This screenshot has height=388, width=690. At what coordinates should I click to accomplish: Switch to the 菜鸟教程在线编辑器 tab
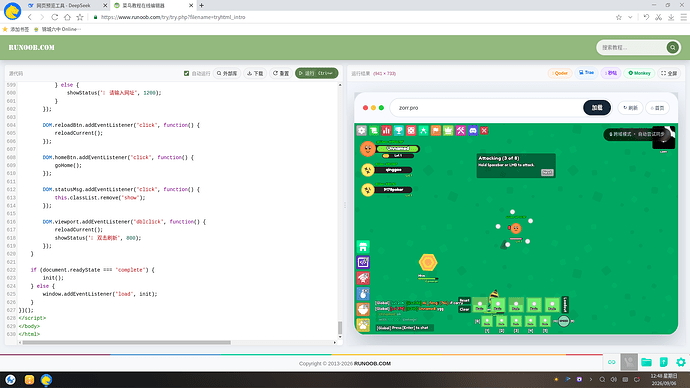tap(152, 5)
